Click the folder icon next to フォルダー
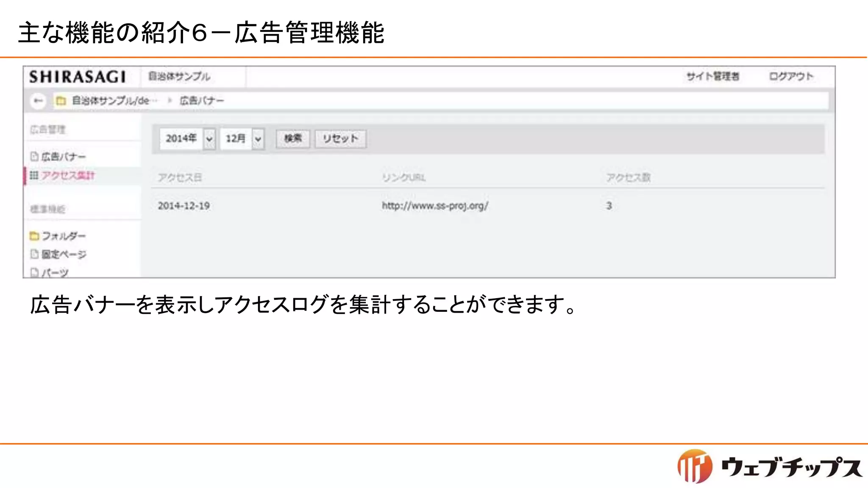 tap(34, 236)
